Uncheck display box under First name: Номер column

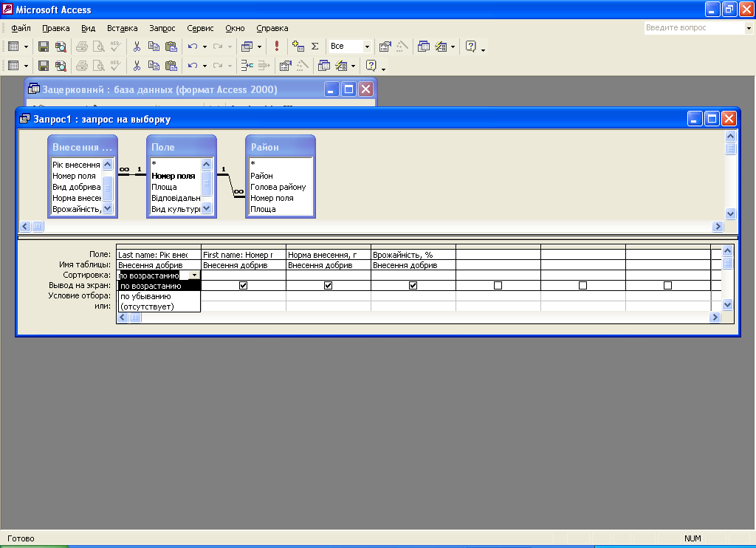243,286
